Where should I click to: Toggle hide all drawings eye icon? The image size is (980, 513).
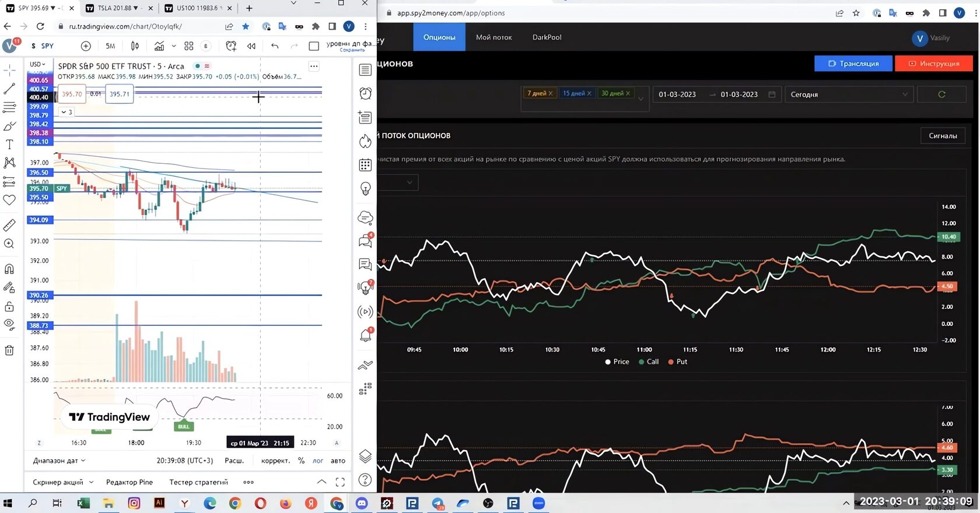click(x=9, y=325)
